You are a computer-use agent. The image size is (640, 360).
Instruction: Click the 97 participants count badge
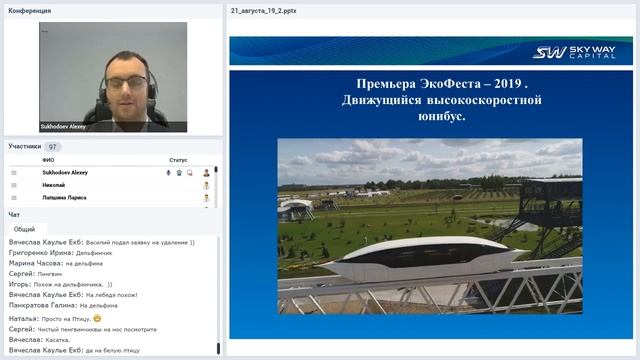52,147
